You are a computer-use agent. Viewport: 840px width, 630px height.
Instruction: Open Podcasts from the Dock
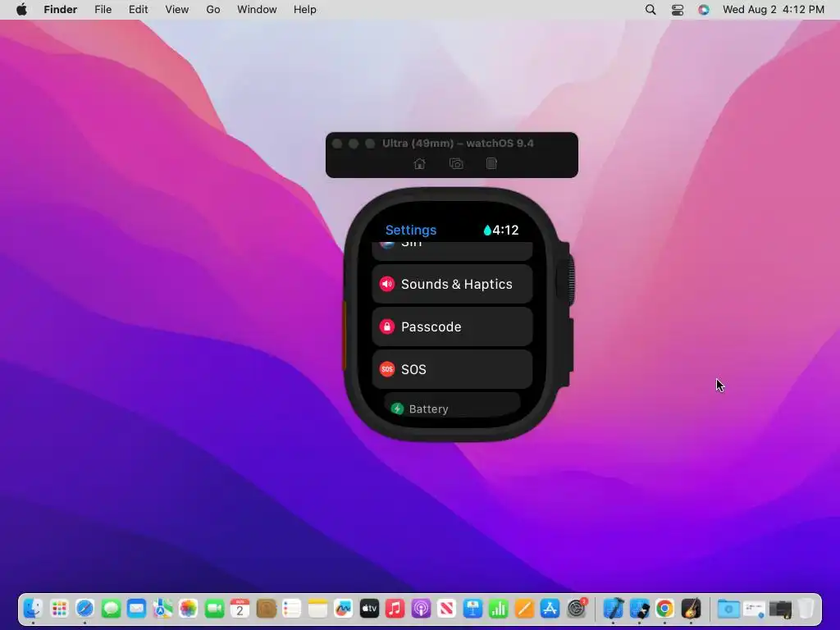coord(421,609)
